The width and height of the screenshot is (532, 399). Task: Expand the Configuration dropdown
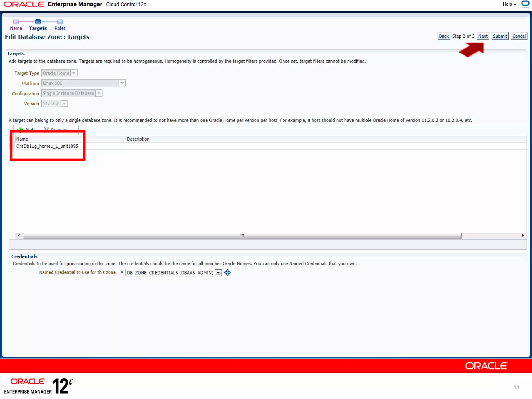pos(99,93)
